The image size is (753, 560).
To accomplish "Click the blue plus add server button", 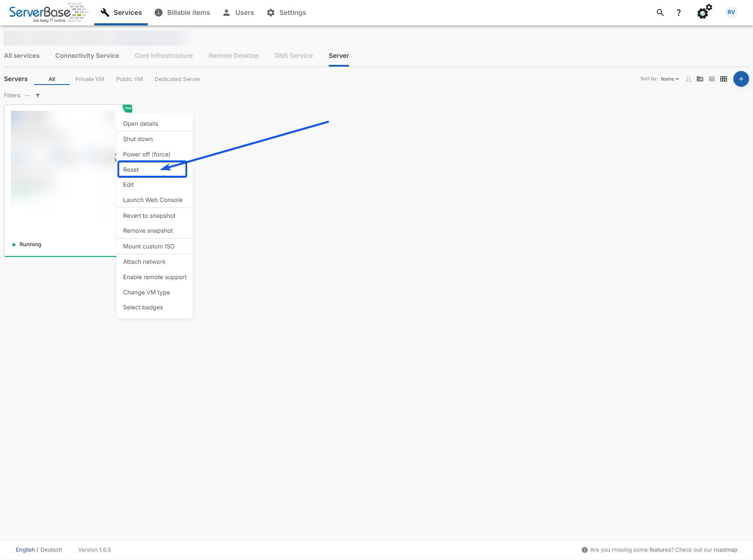I will click(x=741, y=79).
